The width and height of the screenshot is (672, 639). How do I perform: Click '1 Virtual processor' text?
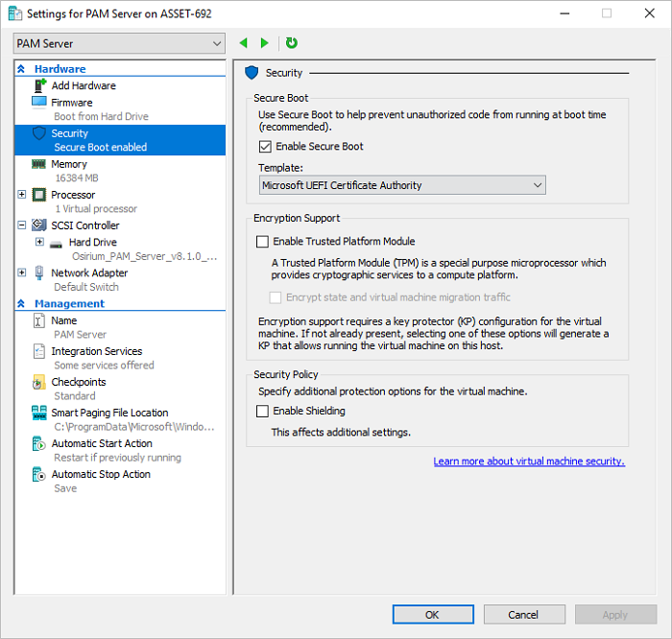coord(96,208)
